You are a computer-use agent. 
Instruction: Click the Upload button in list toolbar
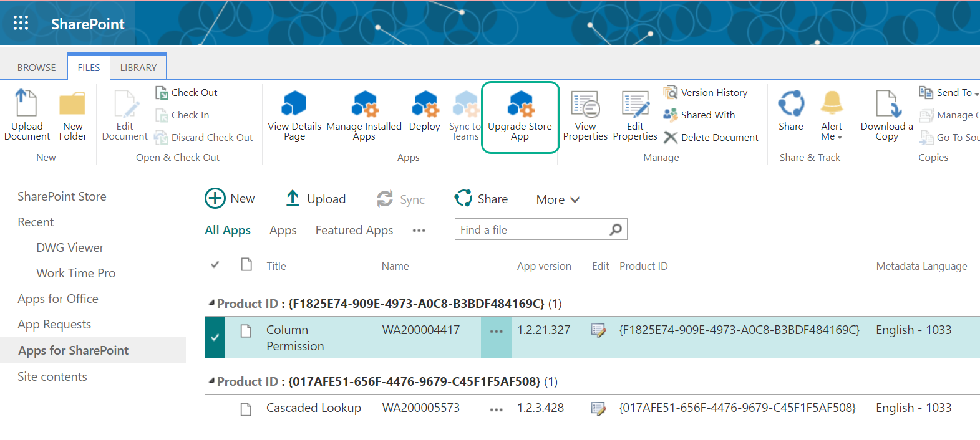(x=316, y=199)
